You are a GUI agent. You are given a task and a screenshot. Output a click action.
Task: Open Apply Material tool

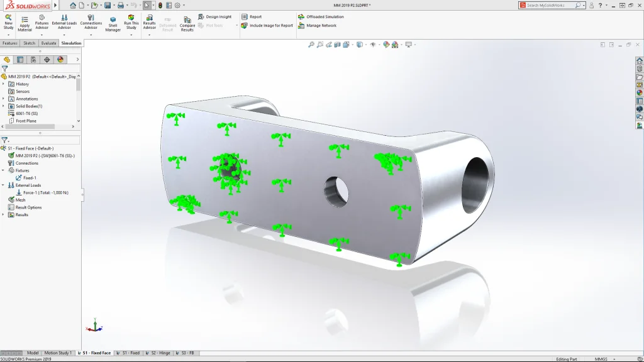click(x=25, y=25)
